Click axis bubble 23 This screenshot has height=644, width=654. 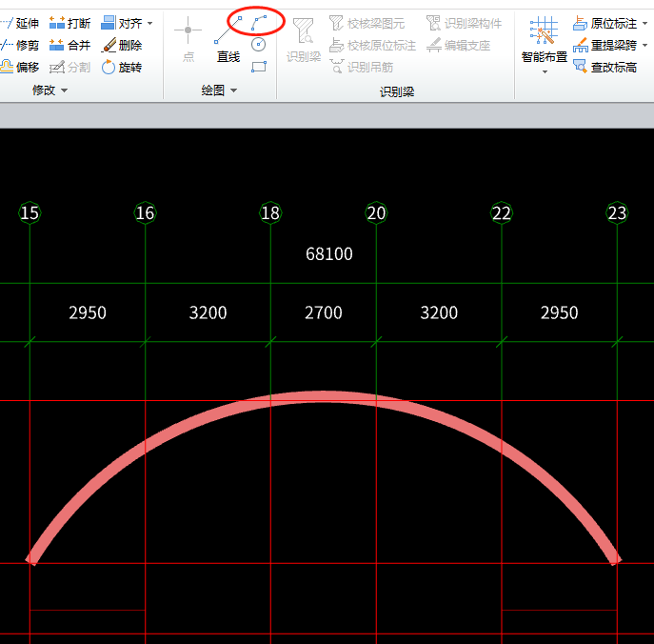click(617, 212)
